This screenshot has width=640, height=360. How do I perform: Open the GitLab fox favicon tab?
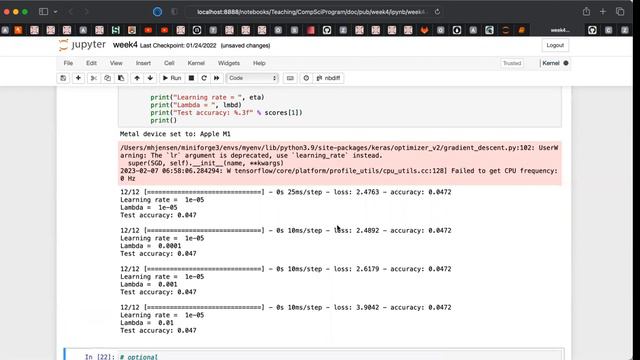[424, 30]
